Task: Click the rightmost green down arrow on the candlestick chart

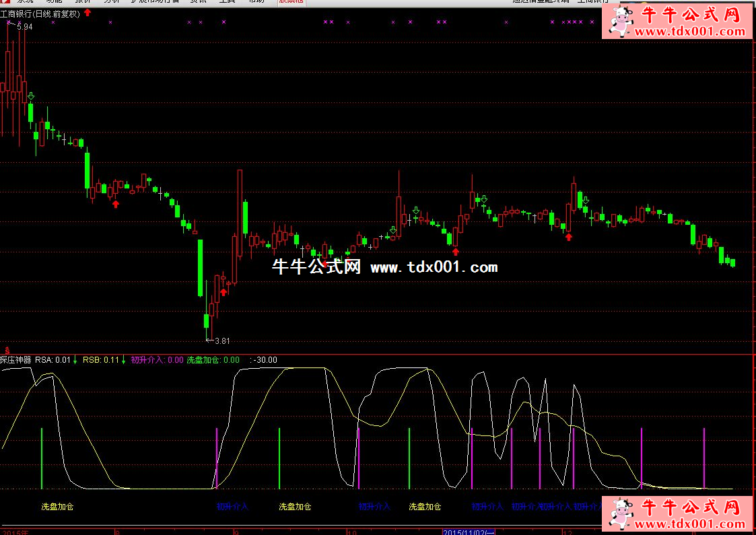Action: tap(586, 200)
